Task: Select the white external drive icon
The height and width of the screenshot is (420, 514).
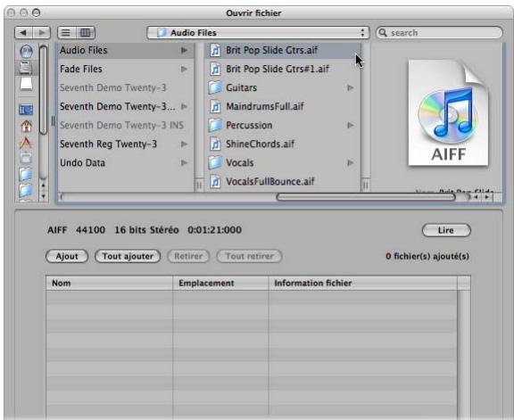Action: tap(26, 84)
